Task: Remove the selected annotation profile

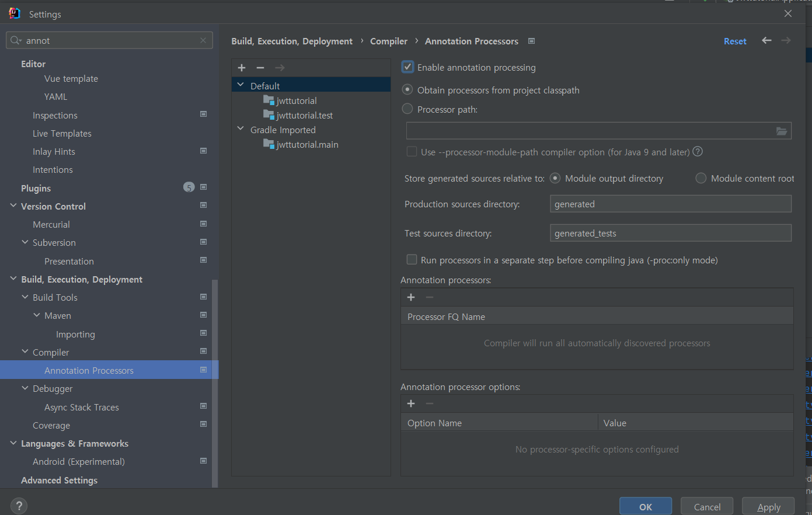Action: tap(260, 68)
